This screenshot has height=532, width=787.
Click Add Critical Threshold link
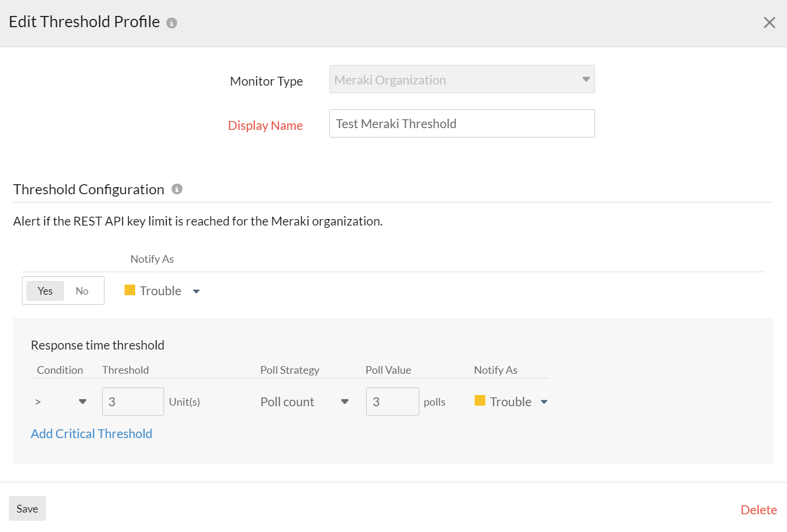click(x=92, y=433)
